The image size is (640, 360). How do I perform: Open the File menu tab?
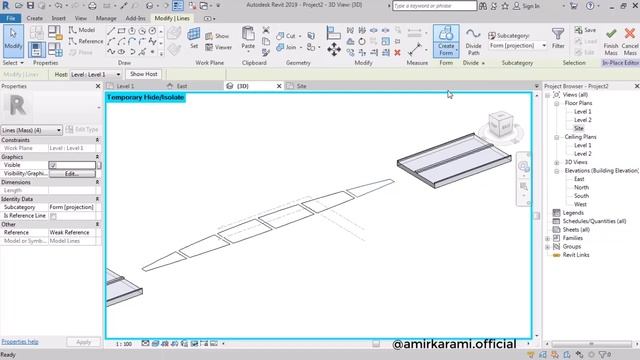pos(11,18)
